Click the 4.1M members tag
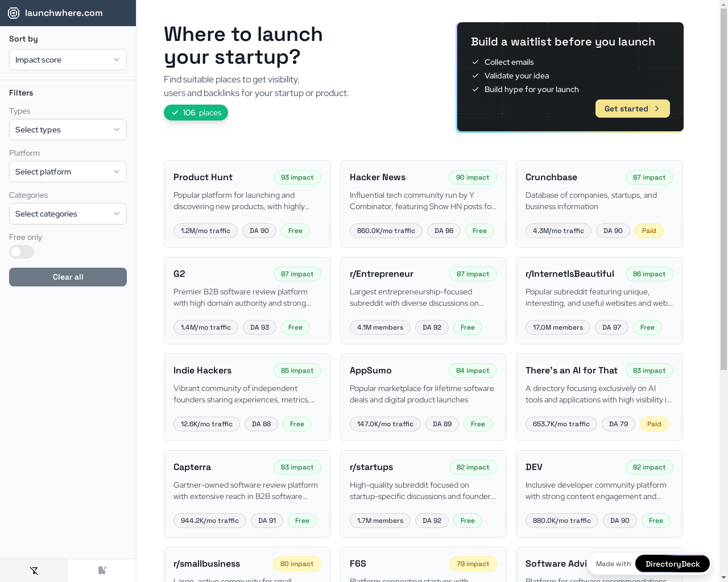 point(380,327)
